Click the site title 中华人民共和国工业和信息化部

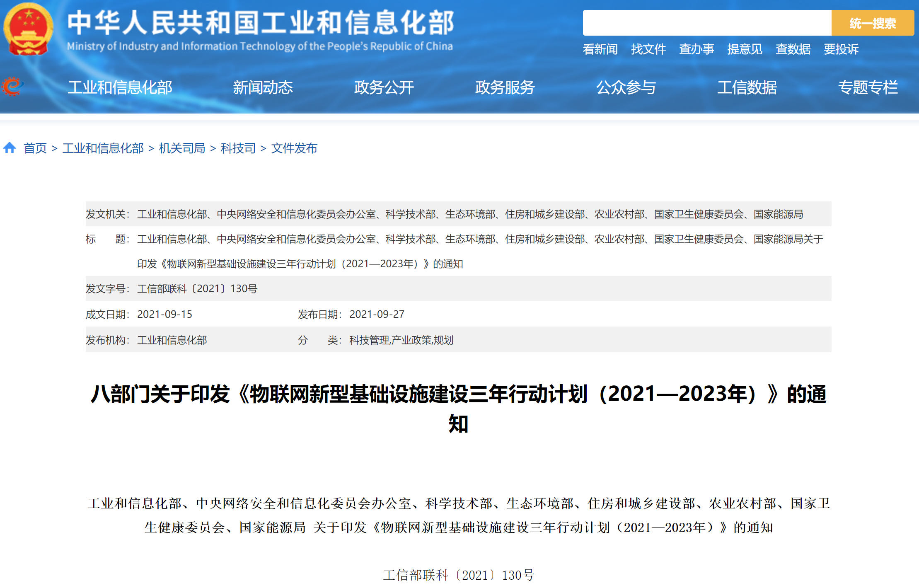pos(261,23)
